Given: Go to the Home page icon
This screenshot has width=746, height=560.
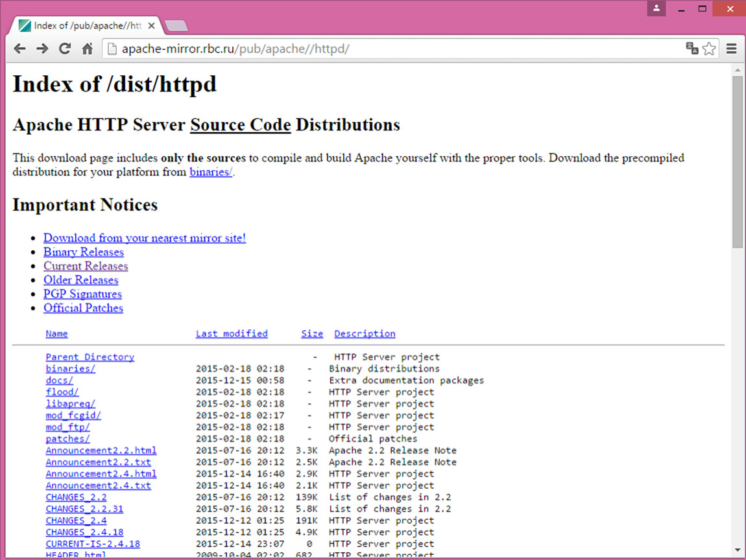Looking at the screenshot, I should [87, 49].
